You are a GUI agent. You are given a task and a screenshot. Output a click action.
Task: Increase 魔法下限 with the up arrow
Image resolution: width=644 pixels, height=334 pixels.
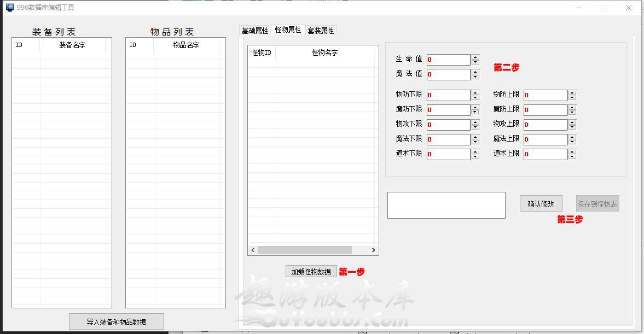[x=475, y=137]
